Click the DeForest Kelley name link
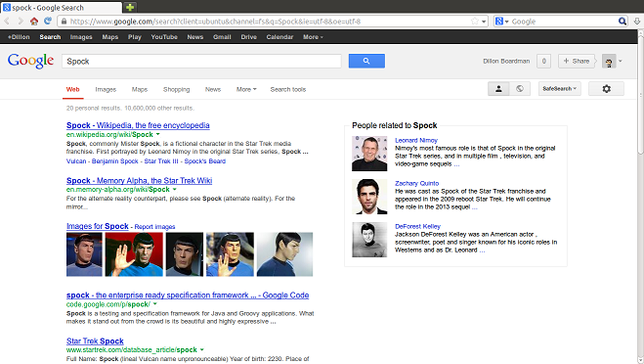The width and height of the screenshot is (644, 364). click(x=417, y=226)
